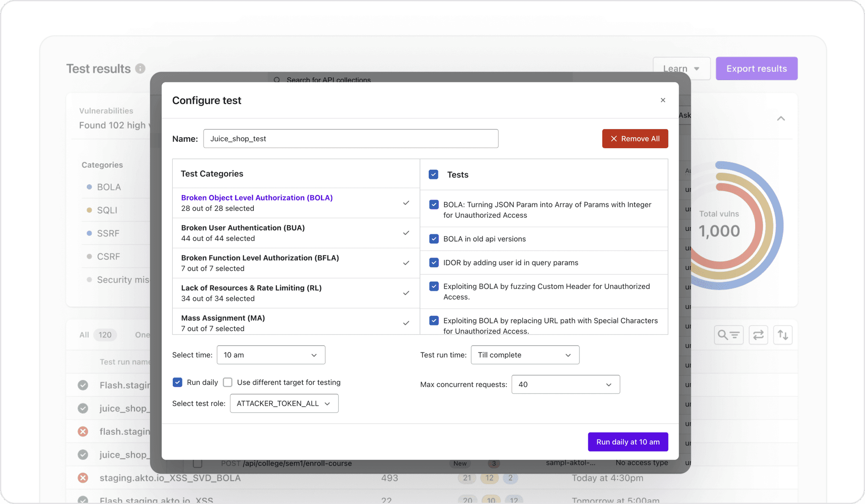This screenshot has width=865, height=504.
Task: Click the swap arrows icon button
Action: pyautogui.click(x=758, y=335)
